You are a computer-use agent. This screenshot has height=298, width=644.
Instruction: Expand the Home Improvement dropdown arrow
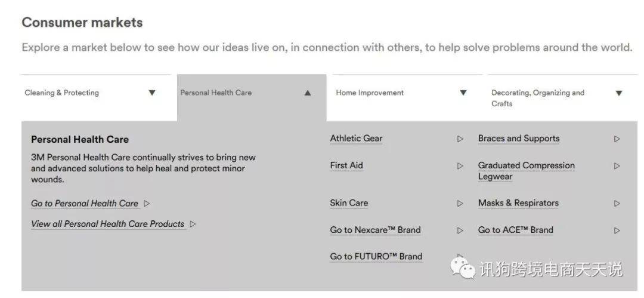pos(463,93)
